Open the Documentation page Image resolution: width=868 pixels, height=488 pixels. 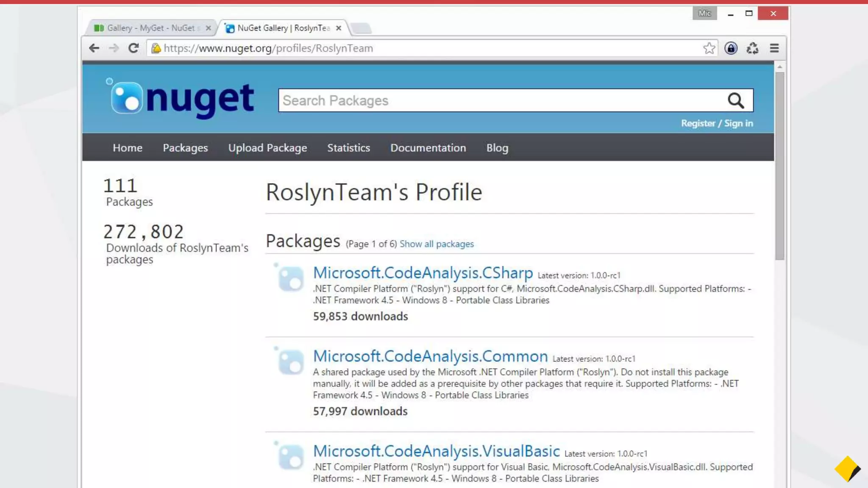(428, 148)
